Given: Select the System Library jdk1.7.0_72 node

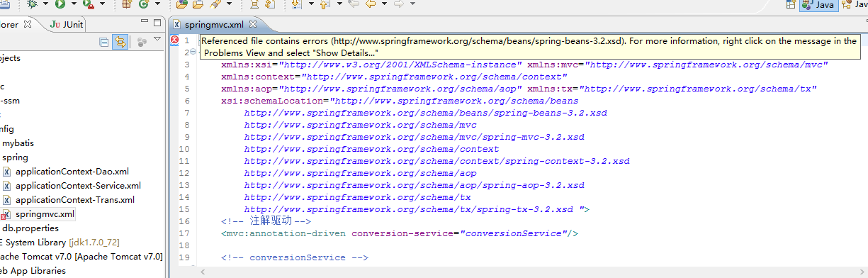Looking at the screenshot, I should pos(60,243).
